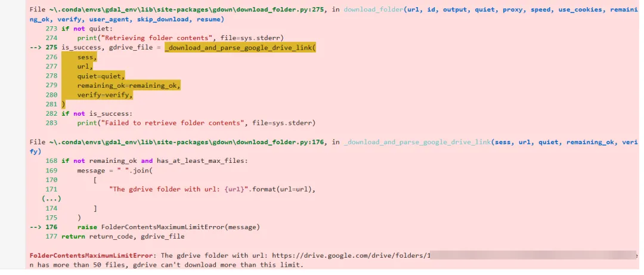Click 'quiet=quiet,' on line 278
The image size is (644, 275).
pyautogui.click(x=101, y=76)
